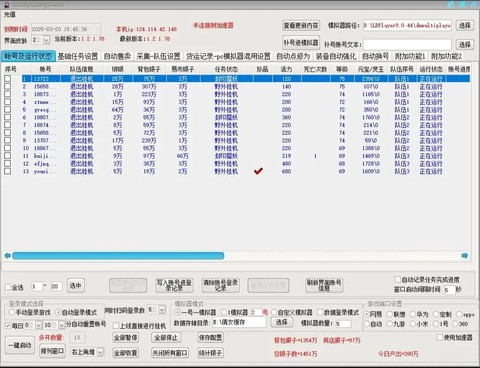Viewport: 480px width, 368px height.
Task: Click the 全部恢复 button
Action: (125, 353)
